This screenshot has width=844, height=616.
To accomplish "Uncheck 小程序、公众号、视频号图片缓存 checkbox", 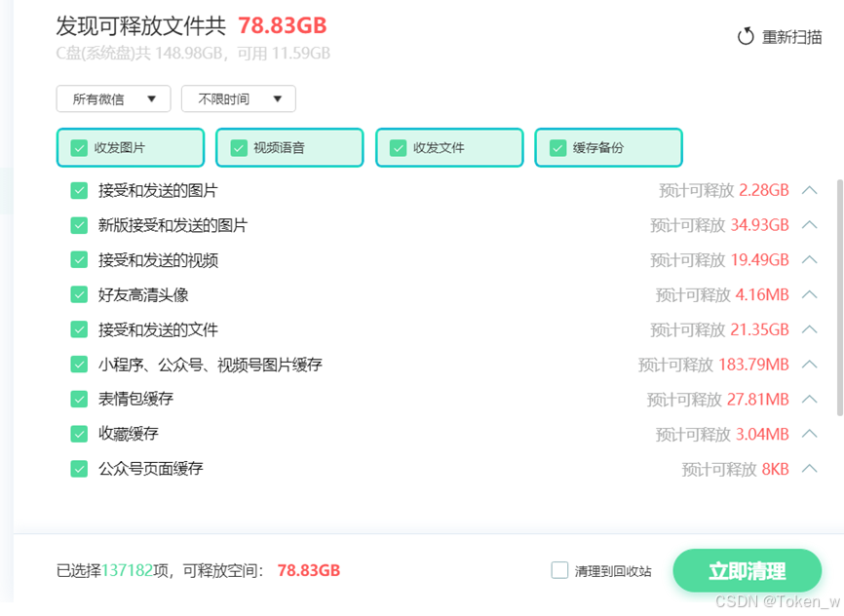I will pyautogui.click(x=79, y=365).
